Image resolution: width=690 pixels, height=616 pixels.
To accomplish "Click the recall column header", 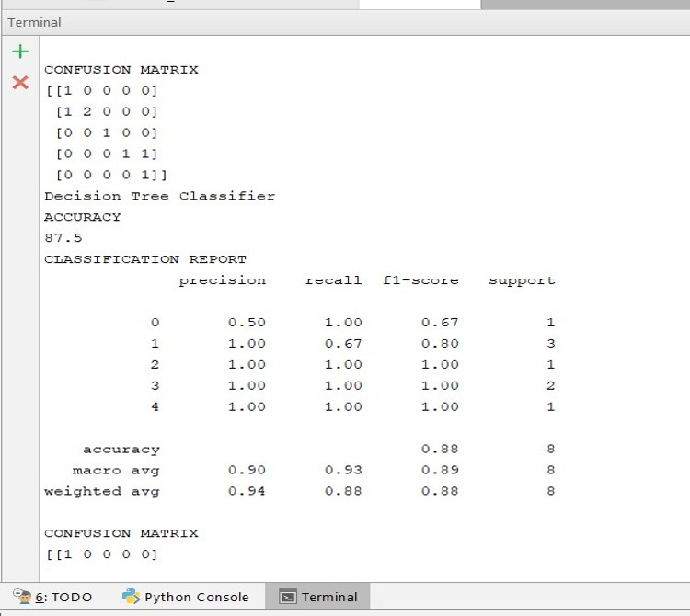I will [x=333, y=280].
